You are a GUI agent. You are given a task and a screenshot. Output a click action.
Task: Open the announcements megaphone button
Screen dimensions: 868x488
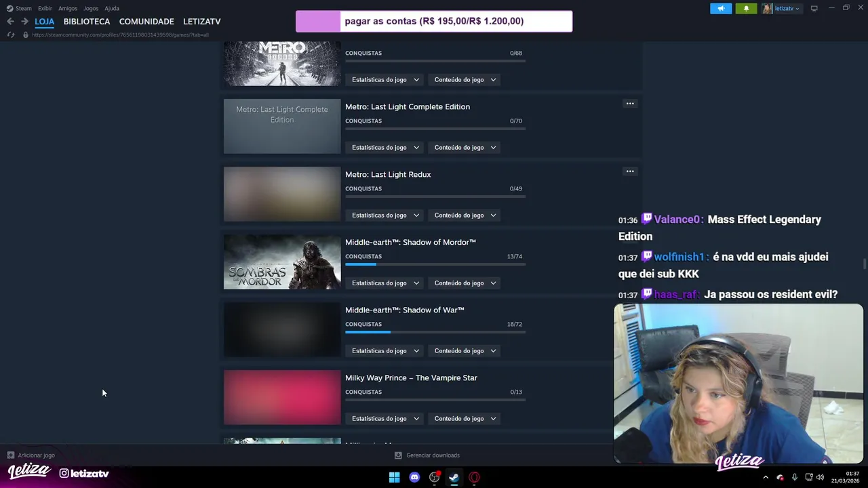[x=721, y=9]
